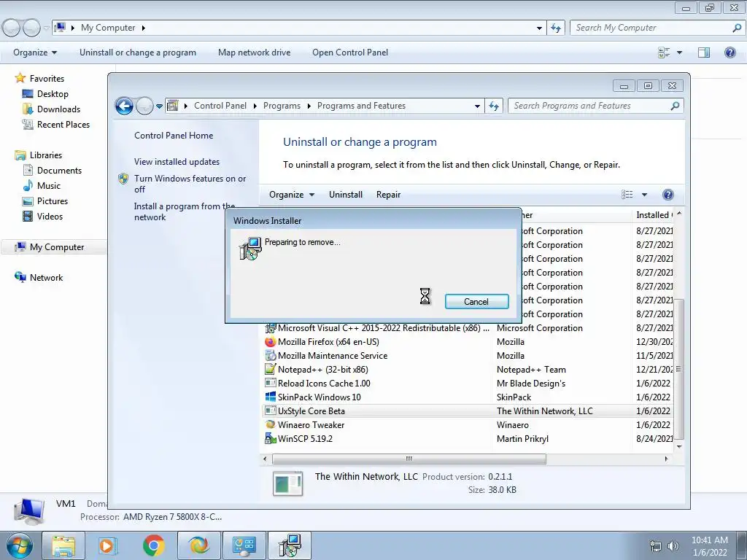Viewport: 747px width, 560px height.
Task: Click Firefox icon in program list
Action: tap(270, 342)
